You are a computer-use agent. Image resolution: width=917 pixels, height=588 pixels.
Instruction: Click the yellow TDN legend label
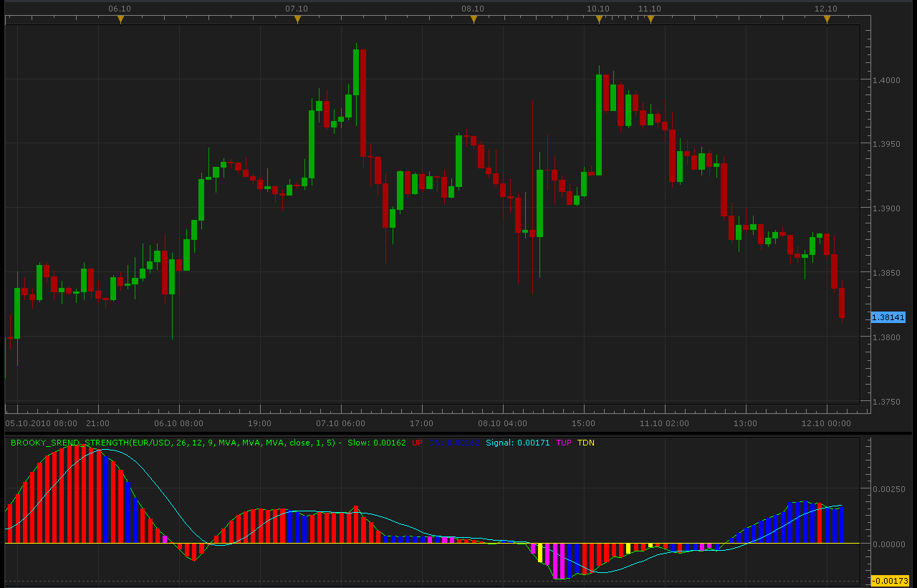pos(586,443)
